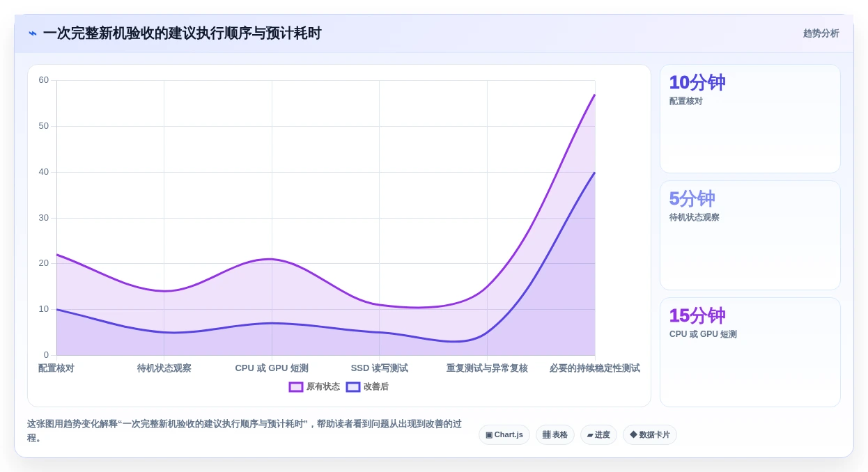Open the 10分钟 配置核对 card
The height and width of the screenshot is (472, 868).
(x=750, y=119)
